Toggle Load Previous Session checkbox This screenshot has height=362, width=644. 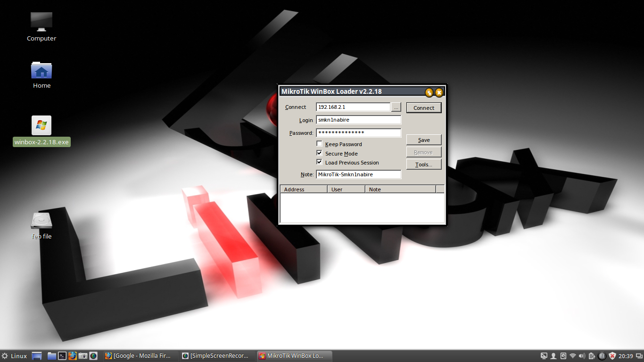(319, 162)
